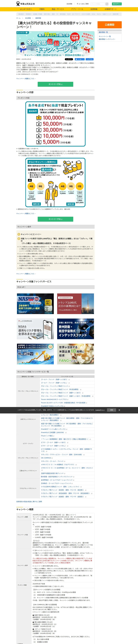The image size is (138, 644).
Task: Open the FANG+とは banner
Action: 75,354
